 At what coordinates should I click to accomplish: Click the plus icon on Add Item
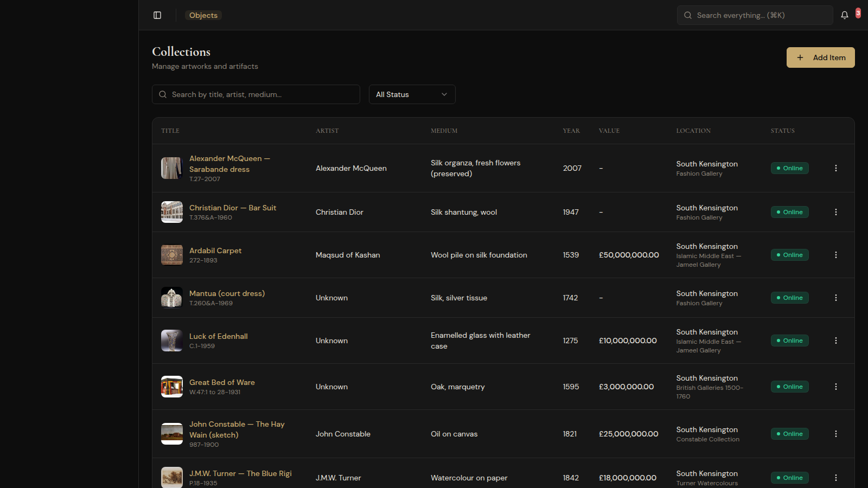pos(800,57)
